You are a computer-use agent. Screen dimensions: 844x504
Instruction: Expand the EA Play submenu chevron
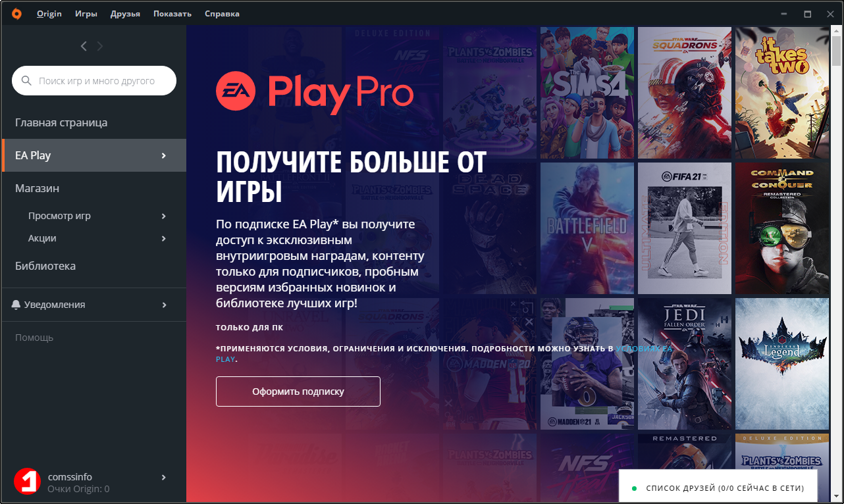pos(164,155)
